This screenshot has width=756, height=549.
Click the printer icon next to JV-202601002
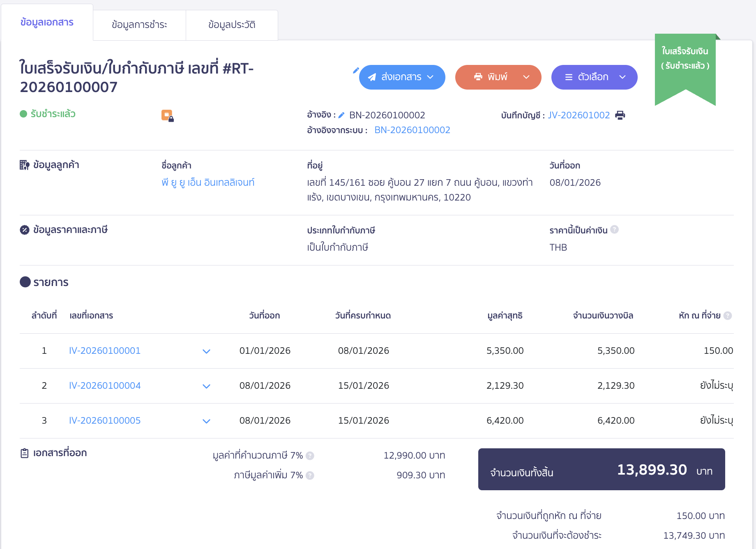pyautogui.click(x=620, y=115)
